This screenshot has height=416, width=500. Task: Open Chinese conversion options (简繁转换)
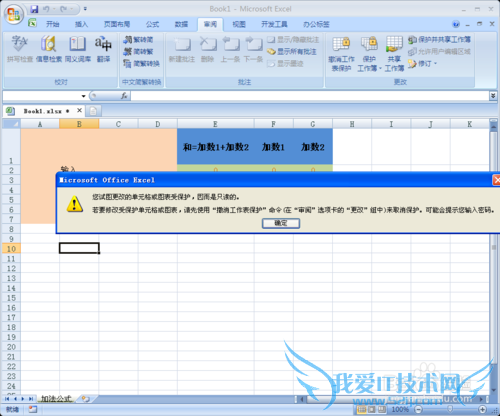[141, 63]
